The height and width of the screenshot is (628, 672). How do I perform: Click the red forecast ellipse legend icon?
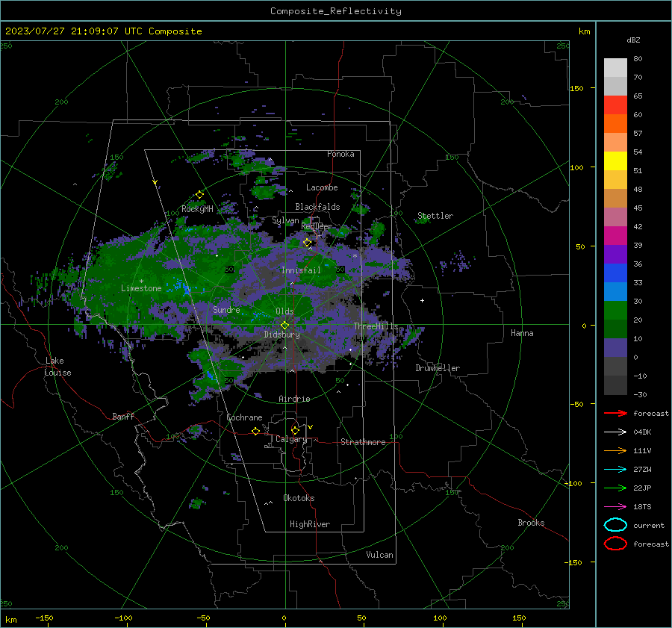click(x=615, y=544)
